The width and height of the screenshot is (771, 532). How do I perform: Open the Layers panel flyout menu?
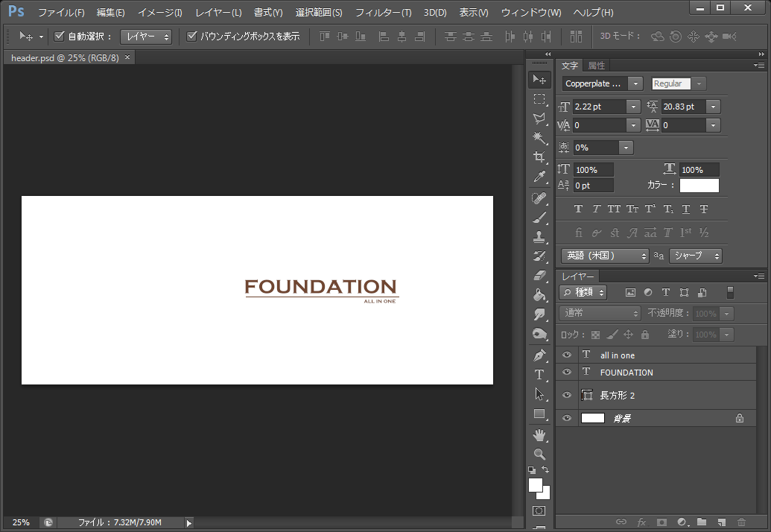coord(759,276)
